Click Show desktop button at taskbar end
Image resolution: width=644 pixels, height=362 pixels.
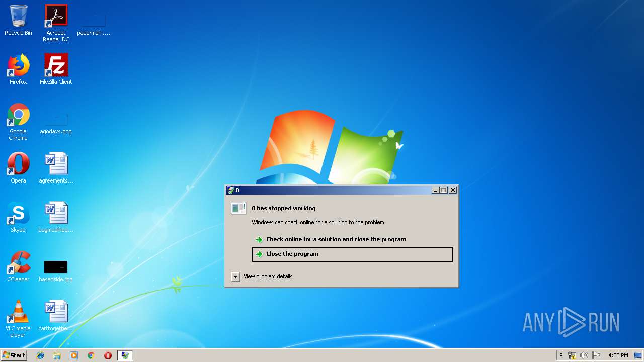[639, 355]
